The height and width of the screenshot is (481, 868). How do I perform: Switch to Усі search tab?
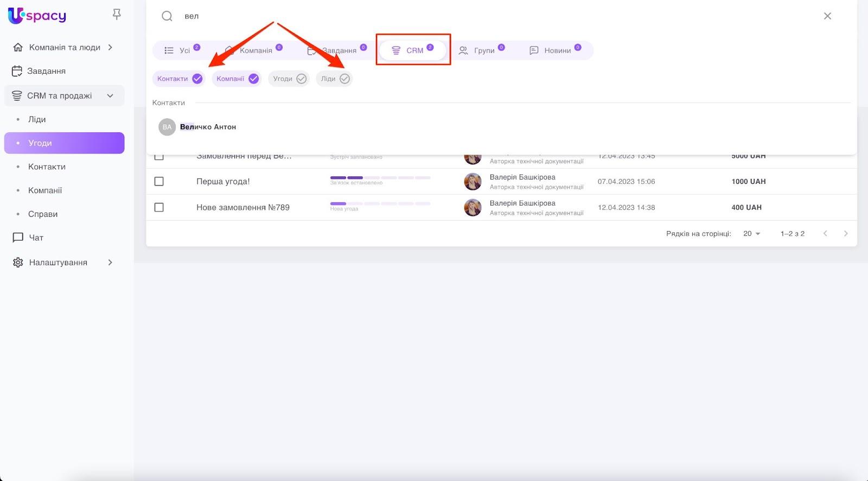click(182, 50)
